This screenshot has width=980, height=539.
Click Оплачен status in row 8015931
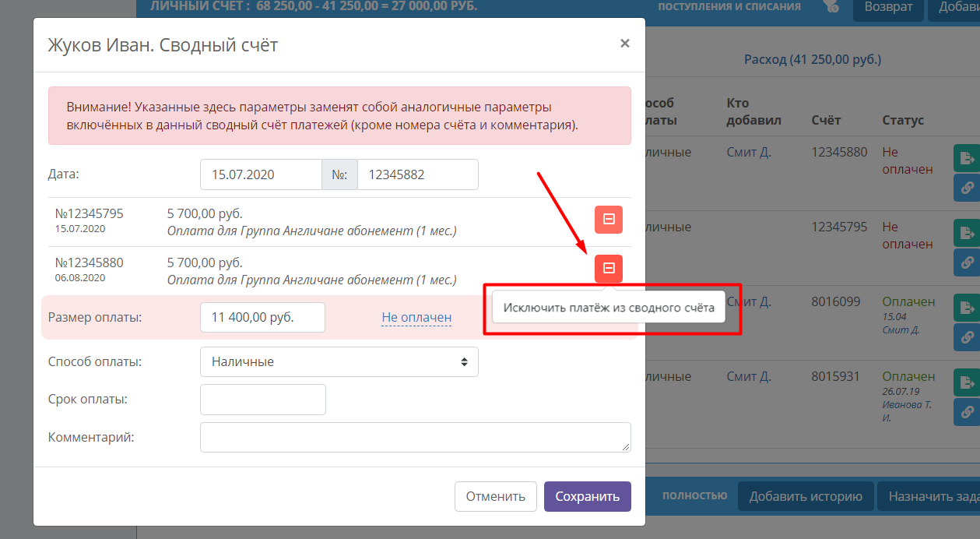(x=908, y=376)
